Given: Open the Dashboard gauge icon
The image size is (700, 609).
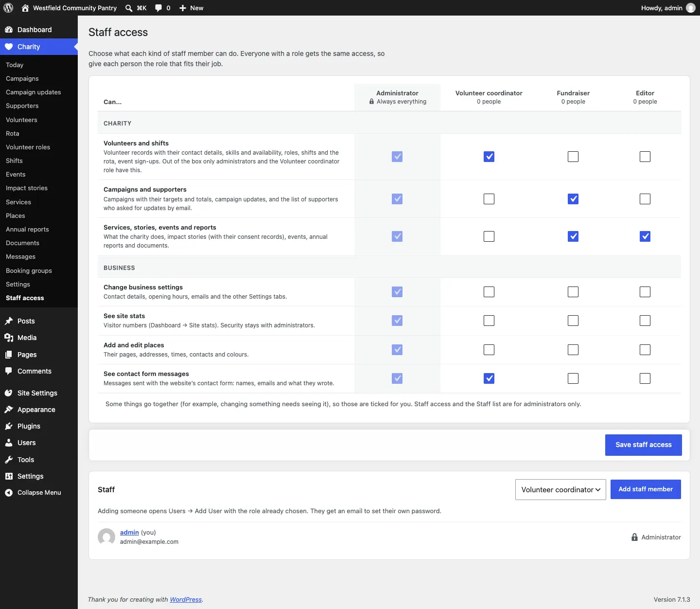Looking at the screenshot, I should coord(9,30).
